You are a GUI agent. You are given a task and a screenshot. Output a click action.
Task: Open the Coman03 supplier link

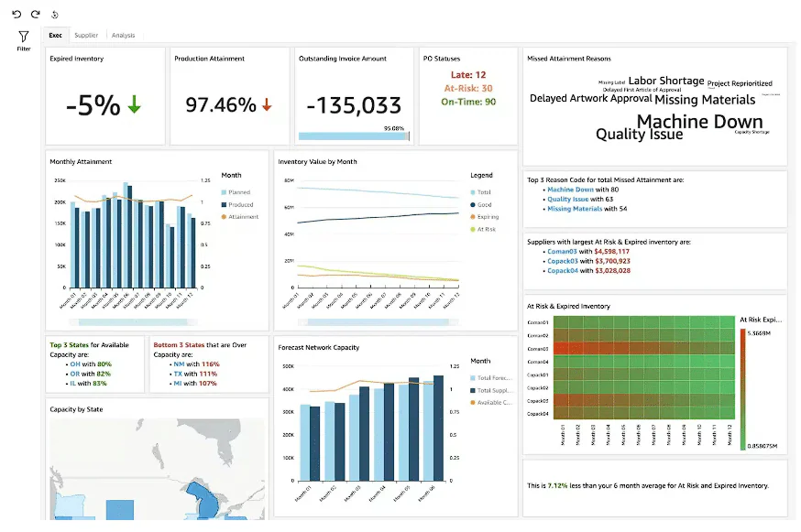pyautogui.click(x=562, y=251)
